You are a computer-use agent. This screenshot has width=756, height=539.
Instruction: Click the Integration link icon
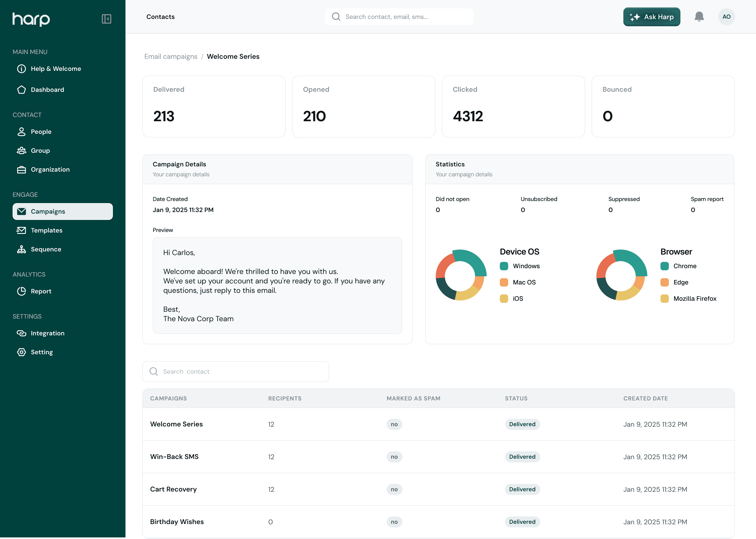(x=22, y=333)
